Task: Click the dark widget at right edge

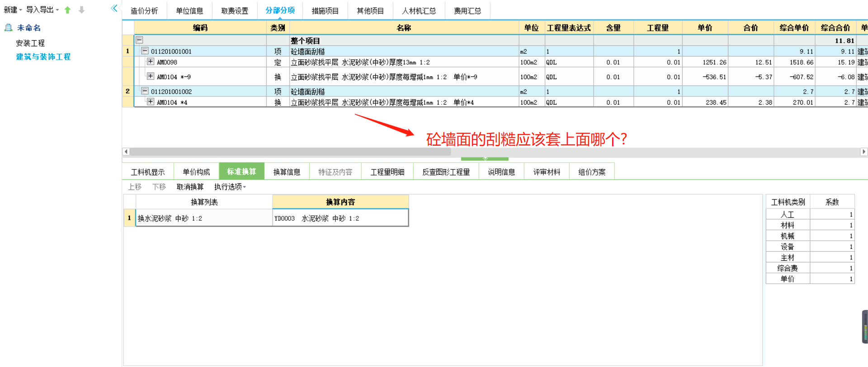Action: pos(865,327)
